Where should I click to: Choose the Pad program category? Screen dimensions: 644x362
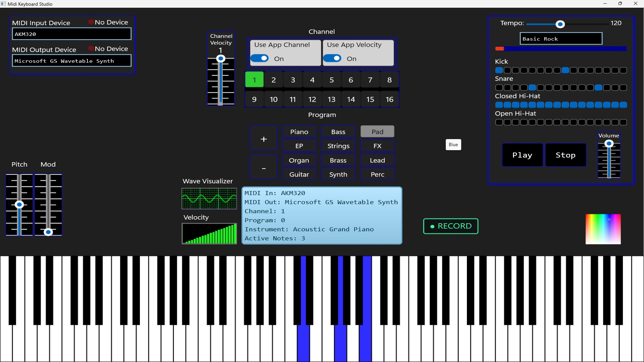click(377, 132)
